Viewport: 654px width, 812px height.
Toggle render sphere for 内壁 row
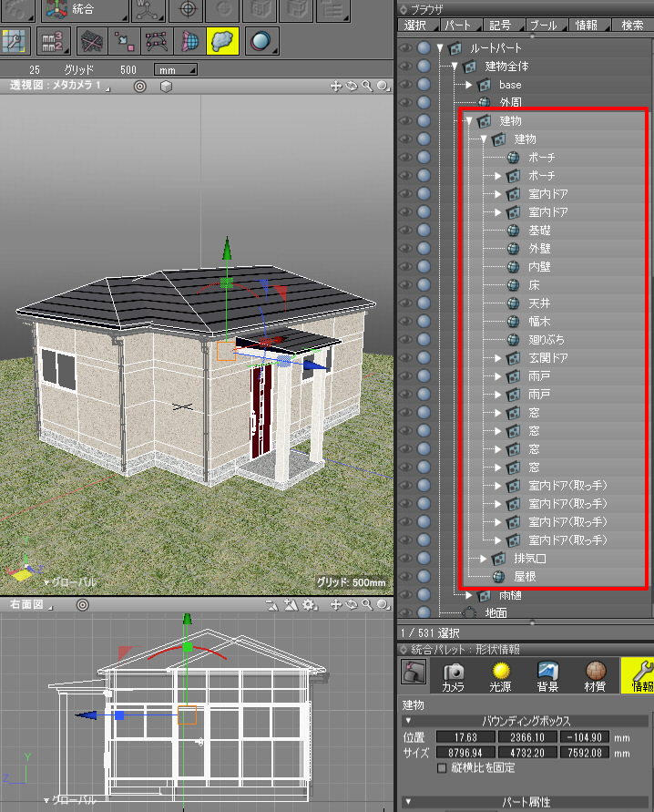click(x=424, y=267)
